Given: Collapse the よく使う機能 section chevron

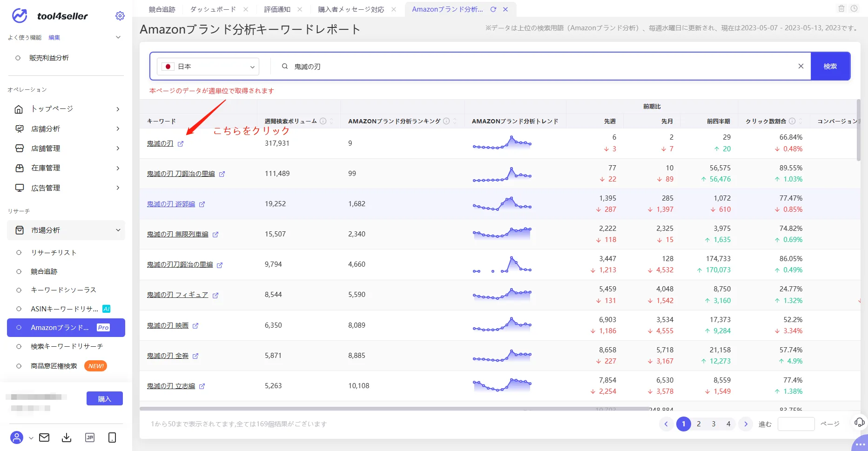Looking at the screenshot, I should (x=118, y=37).
